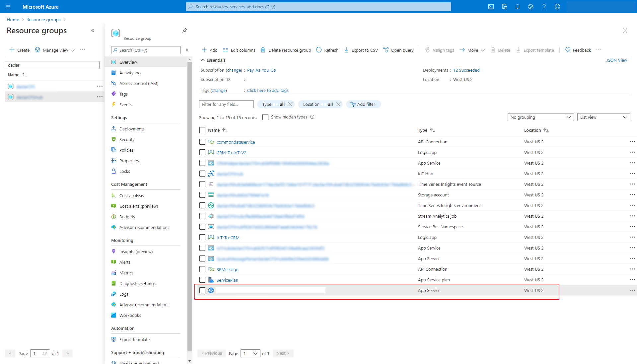This screenshot has width=637, height=364.
Task: Click the Stream Analytics job icon
Action: pos(211,216)
